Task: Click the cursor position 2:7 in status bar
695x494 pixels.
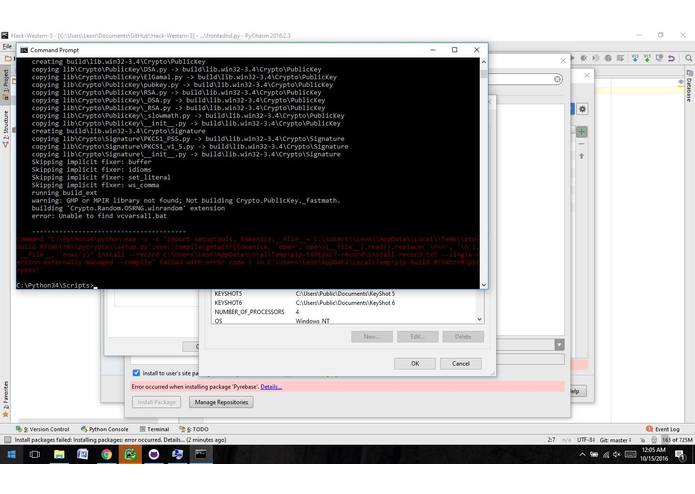Action: tap(551, 440)
